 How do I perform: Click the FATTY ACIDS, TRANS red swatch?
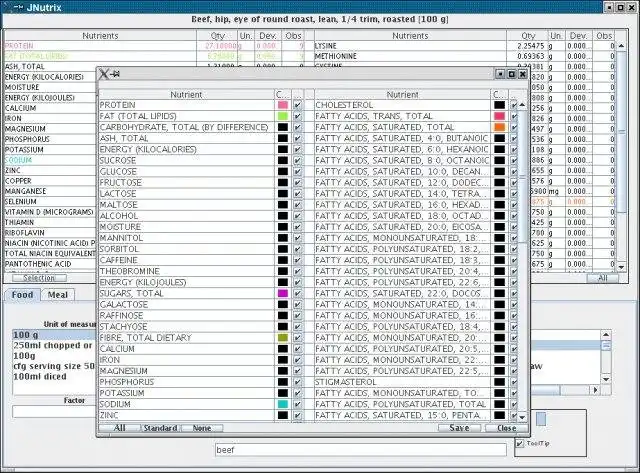click(x=499, y=116)
